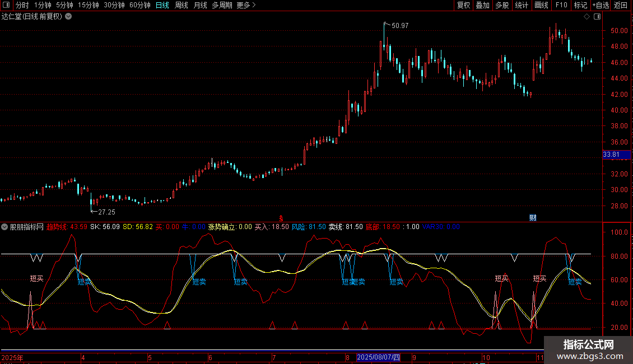This screenshot has width=633, height=364.
Task: Select the 60分钟 period
Action: tap(140, 5)
